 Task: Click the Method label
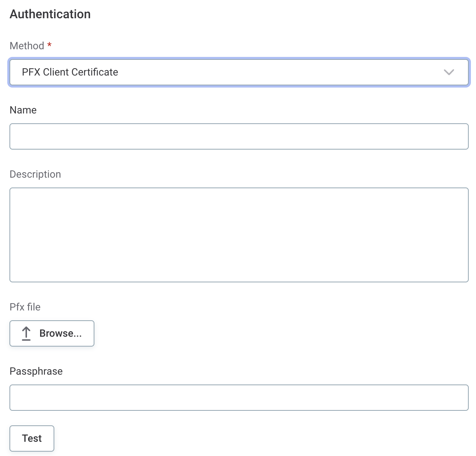(x=26, y=46)
